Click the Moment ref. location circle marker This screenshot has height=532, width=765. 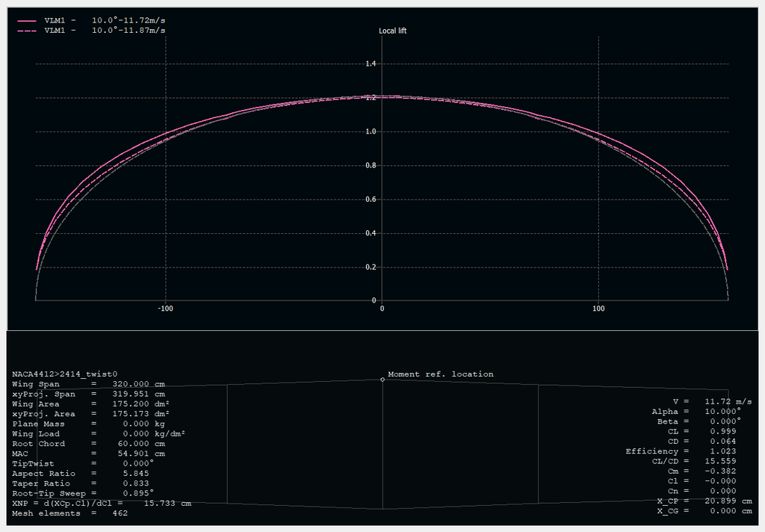(x=382, y=380)
